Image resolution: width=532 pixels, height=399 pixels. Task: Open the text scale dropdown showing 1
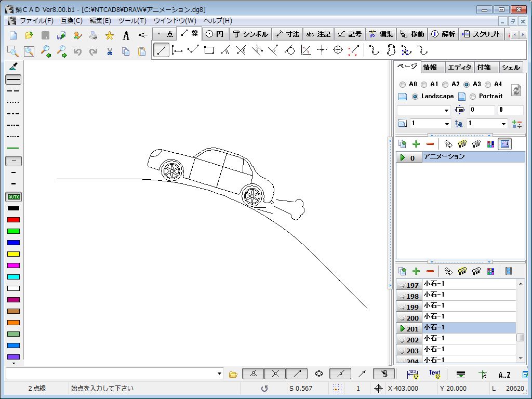[503, 124]
